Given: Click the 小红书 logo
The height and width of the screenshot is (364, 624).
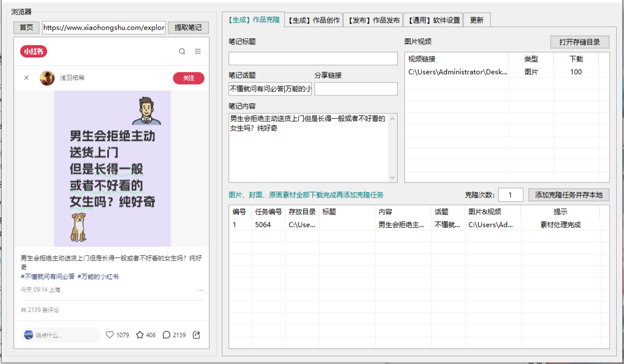Looking at the screenshot, I should coord(34,52).
